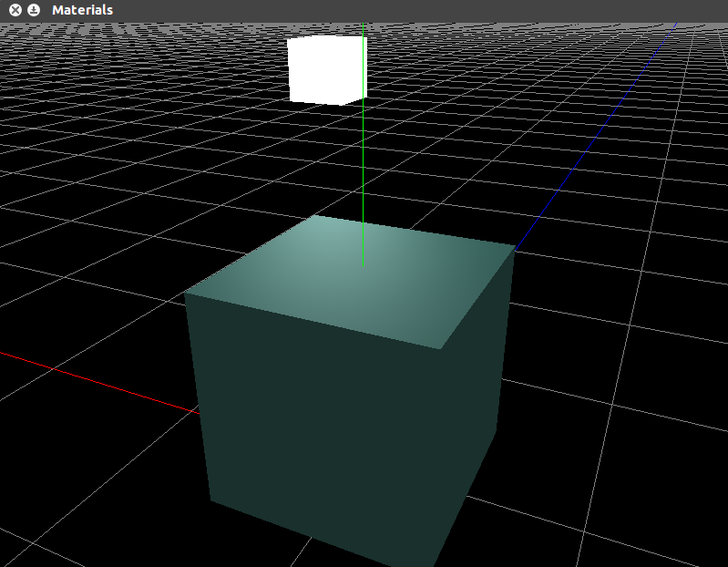Select the white cube in the scene
Image resolution: width=728 pixels, height=567 pixels.
tap(327, 70)
